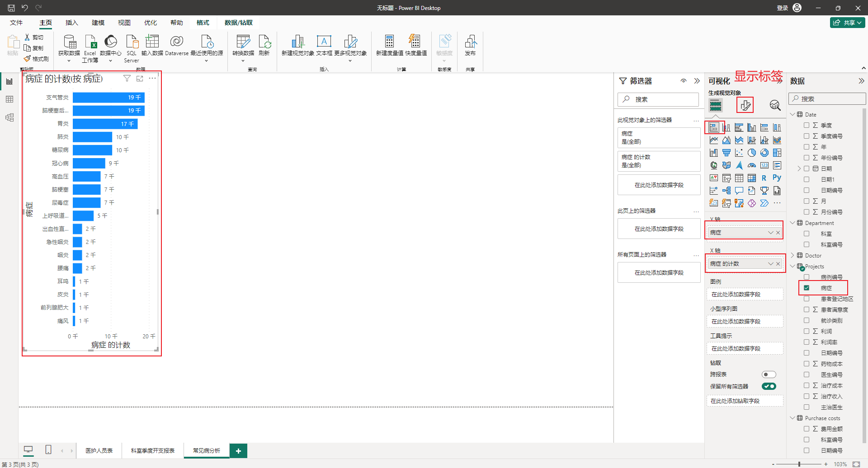
Task: Collapse the Projects table
Action: coord(793,266)
